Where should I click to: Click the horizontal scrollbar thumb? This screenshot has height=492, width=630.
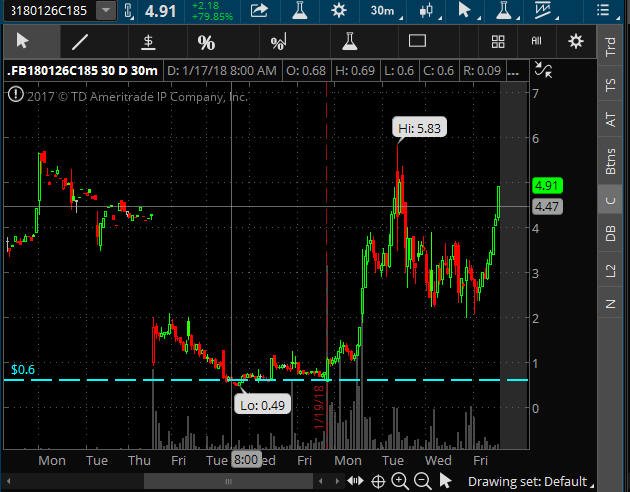coord(228,481)
